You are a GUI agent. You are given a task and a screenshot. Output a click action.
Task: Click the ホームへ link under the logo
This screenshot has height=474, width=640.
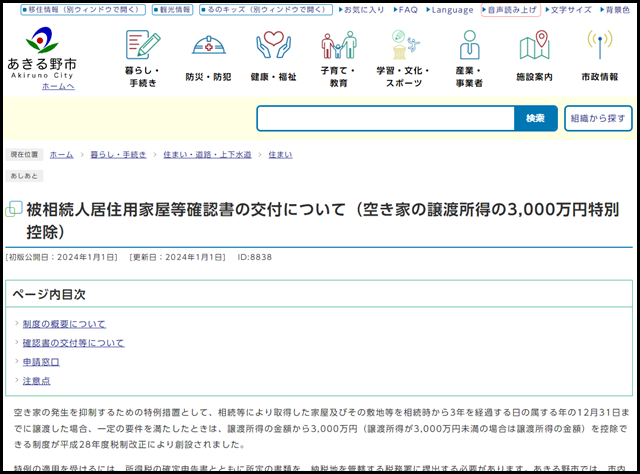[x=58, y=86]
